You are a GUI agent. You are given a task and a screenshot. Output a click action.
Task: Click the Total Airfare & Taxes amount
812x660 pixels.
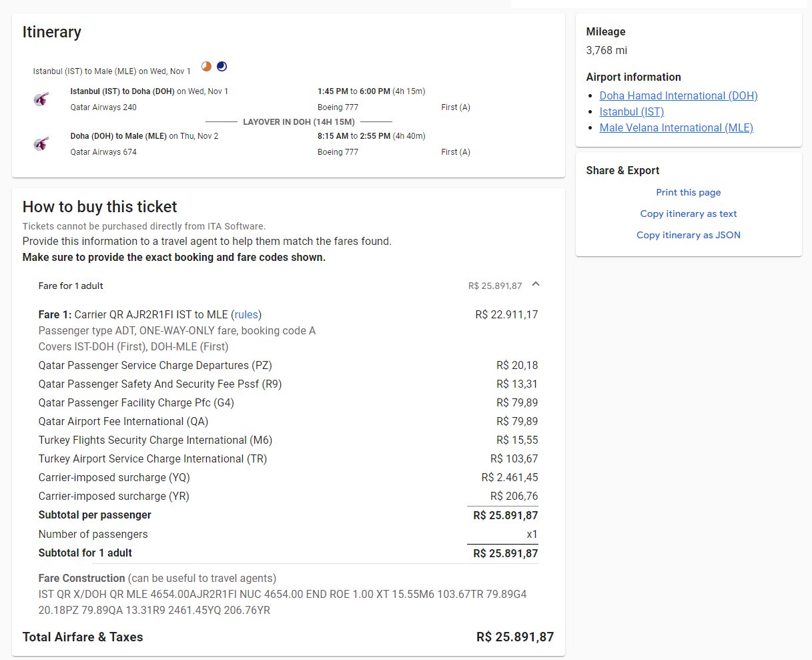(x=515, y=637)
